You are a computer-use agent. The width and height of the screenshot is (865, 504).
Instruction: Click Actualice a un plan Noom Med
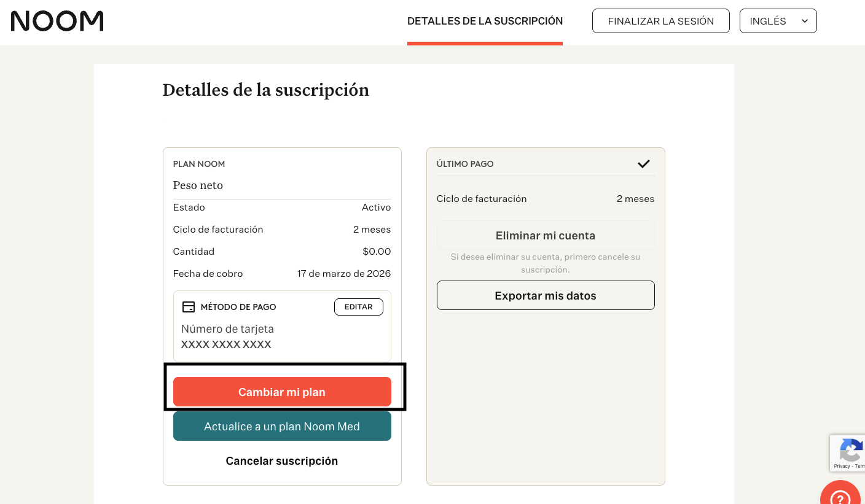click(282, 426)
